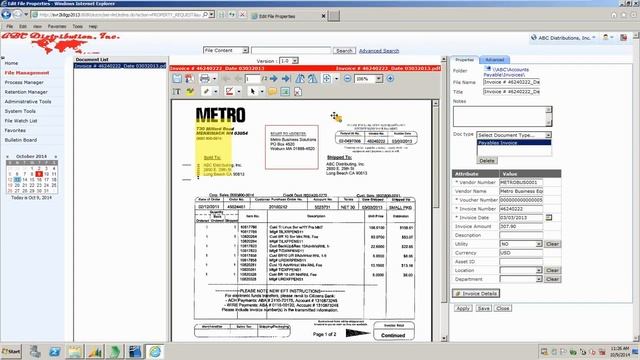This screenshot has height=360, width=640.
Task: Open the user account icon menu
Action: pyautogui.click(x=607, y=38)
